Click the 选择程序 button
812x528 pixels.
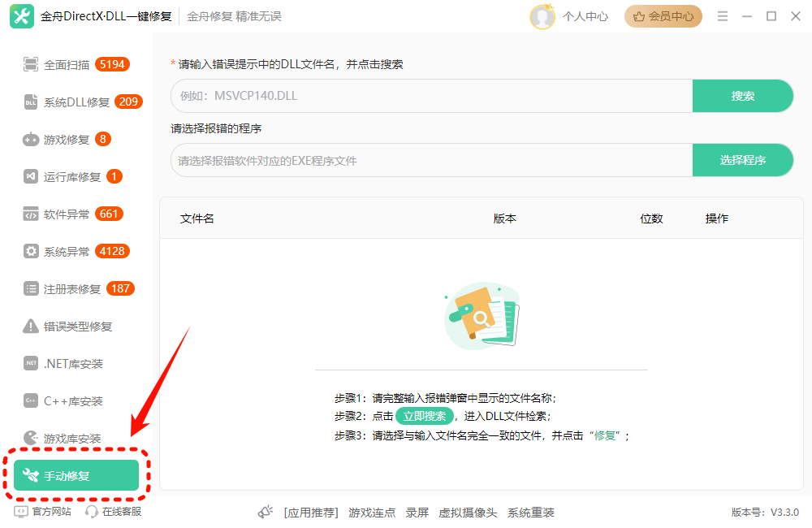pyautogui.click(x=743, y=160)
